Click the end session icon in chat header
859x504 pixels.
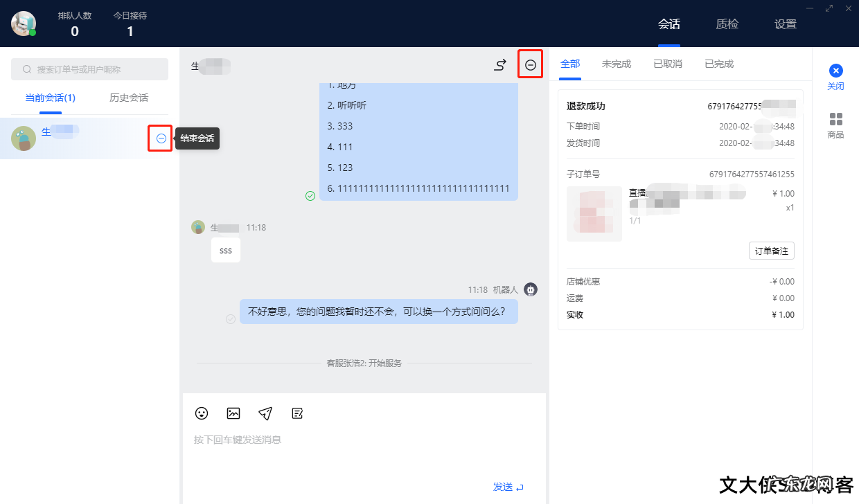coord(530,64)
